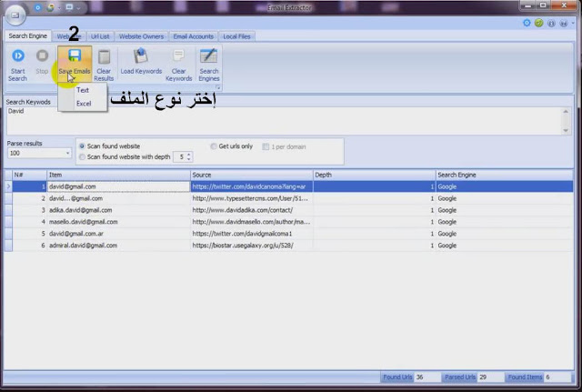This screenshot has height=392, width=582.
Task: Open the Email Accounts tab
Action: coord(194,36)
